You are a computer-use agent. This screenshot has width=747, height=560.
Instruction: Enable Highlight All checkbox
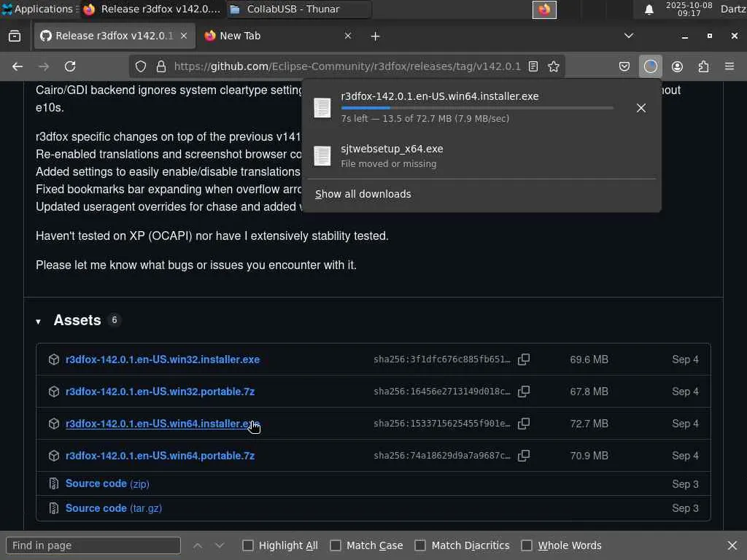tap(248, 545)
